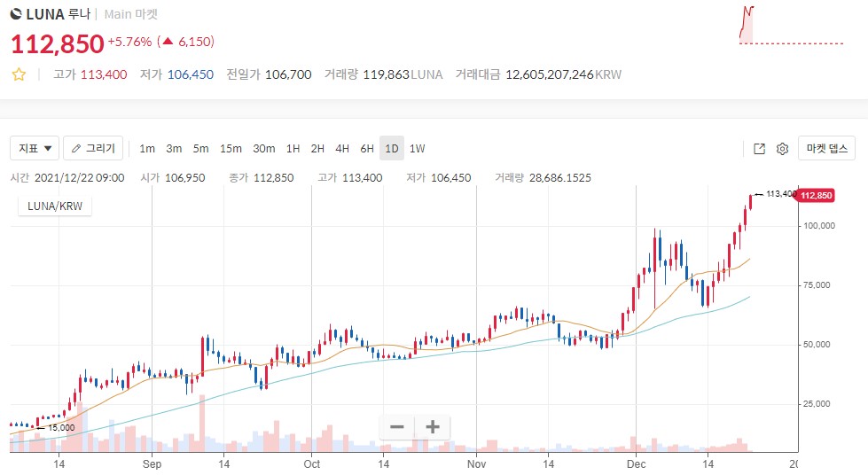The width and height of the screenshot is (868, 475).
Task: Switch to 1H chart interval
Action: click(293, 149)
